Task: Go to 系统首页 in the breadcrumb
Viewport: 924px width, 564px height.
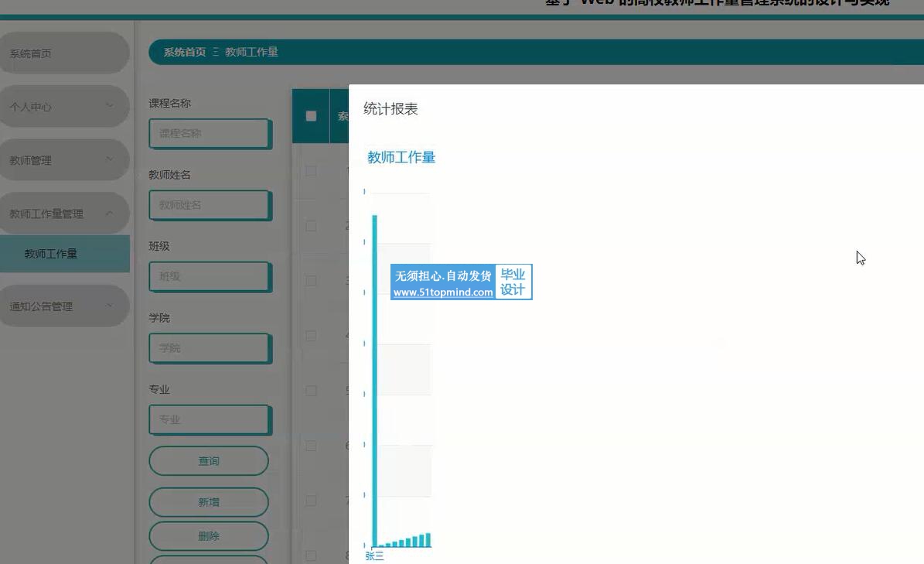Action: click(185, 53)
